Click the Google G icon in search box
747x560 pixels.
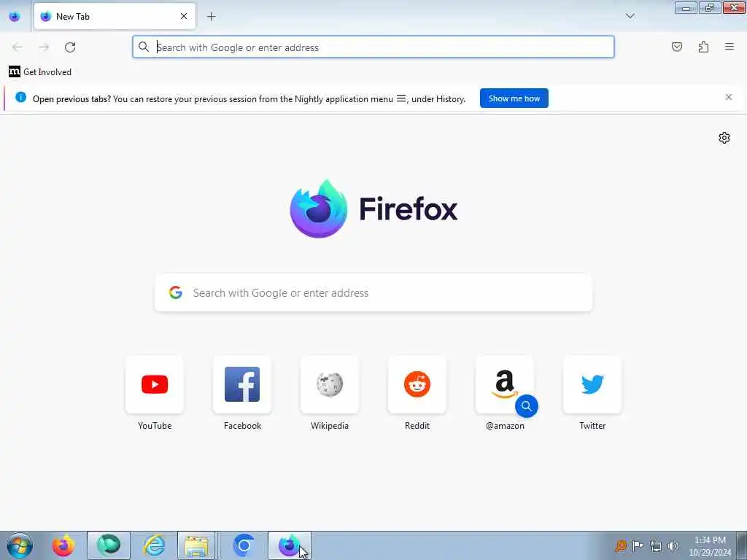click(x=175, y=292)
